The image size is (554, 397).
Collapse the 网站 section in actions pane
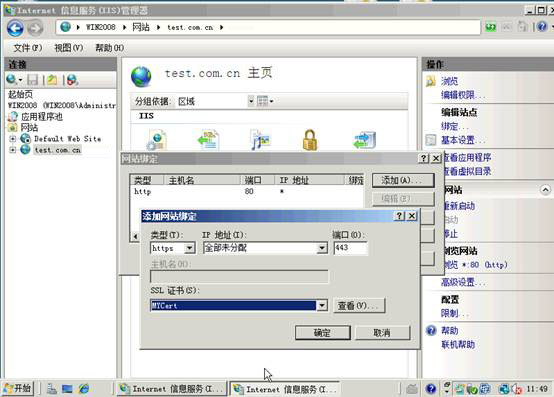tap(545, 190)
